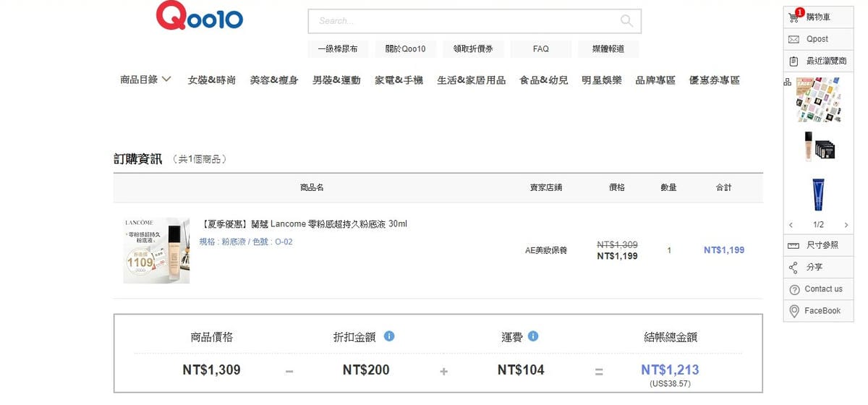Click the FaceBook label
868x405 pixels.
(x=822, y=311)
